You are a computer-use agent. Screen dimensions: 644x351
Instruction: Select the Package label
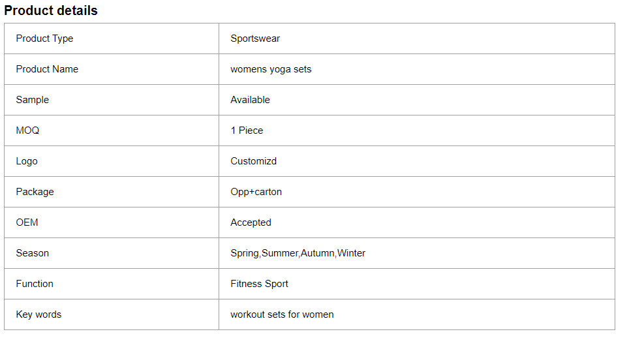click(35, 192)
